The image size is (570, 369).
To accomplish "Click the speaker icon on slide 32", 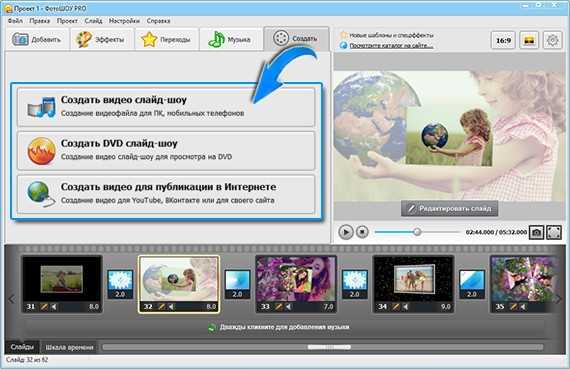I will [x=171, y=307].
